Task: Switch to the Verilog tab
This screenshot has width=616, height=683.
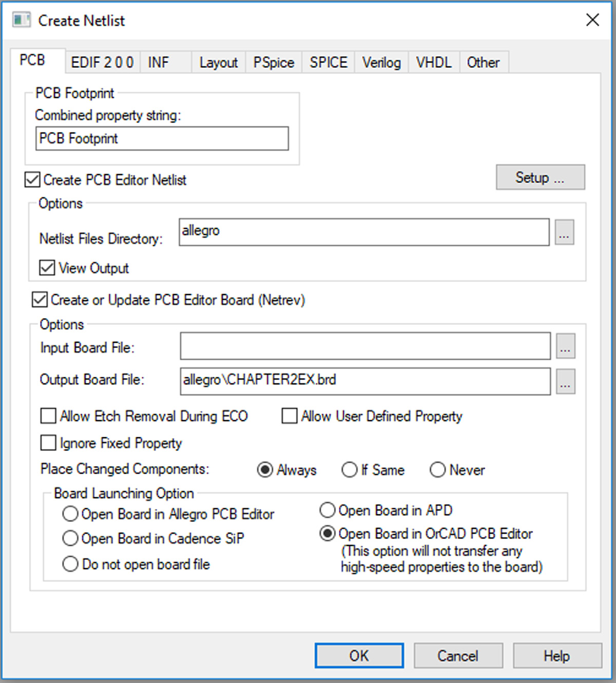Action: coord(381,63)
